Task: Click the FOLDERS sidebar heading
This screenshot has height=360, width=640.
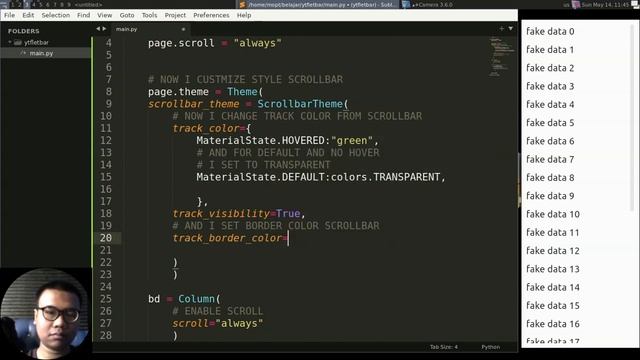Action: click(24, 31)
